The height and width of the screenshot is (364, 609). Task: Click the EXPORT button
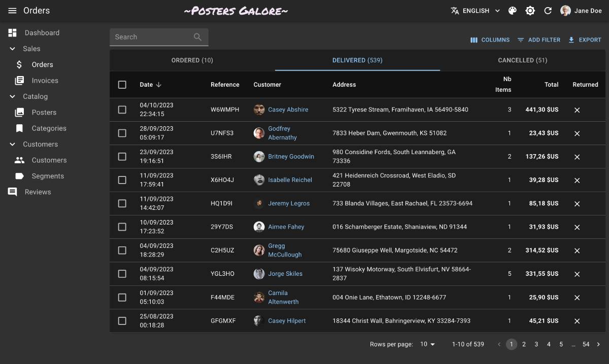(584, 40)
